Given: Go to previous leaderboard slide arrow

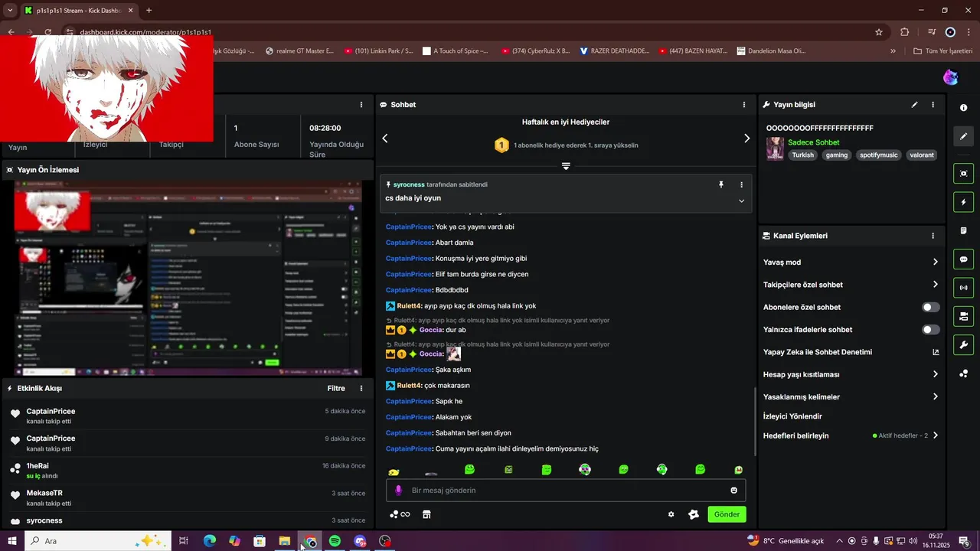Looking at the screenshot, I should pos(385,139).
